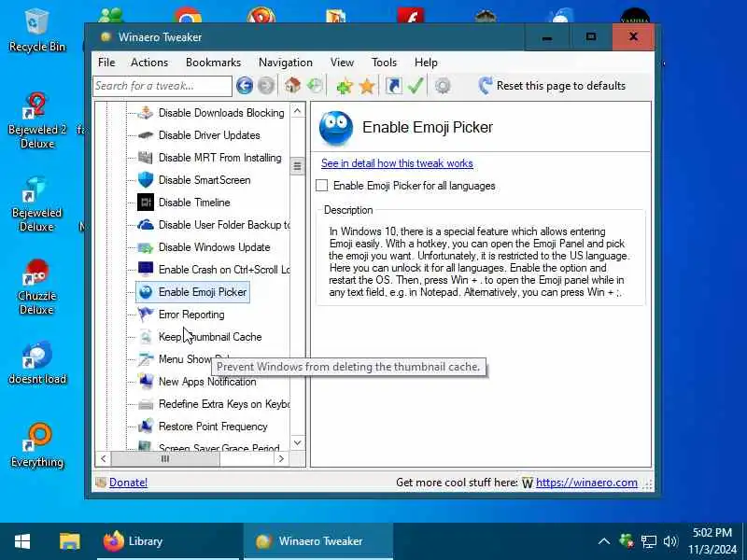Click Winaero Tweaker taskbar button
Screen dimensions: 747x560
(x=318, y=541)
